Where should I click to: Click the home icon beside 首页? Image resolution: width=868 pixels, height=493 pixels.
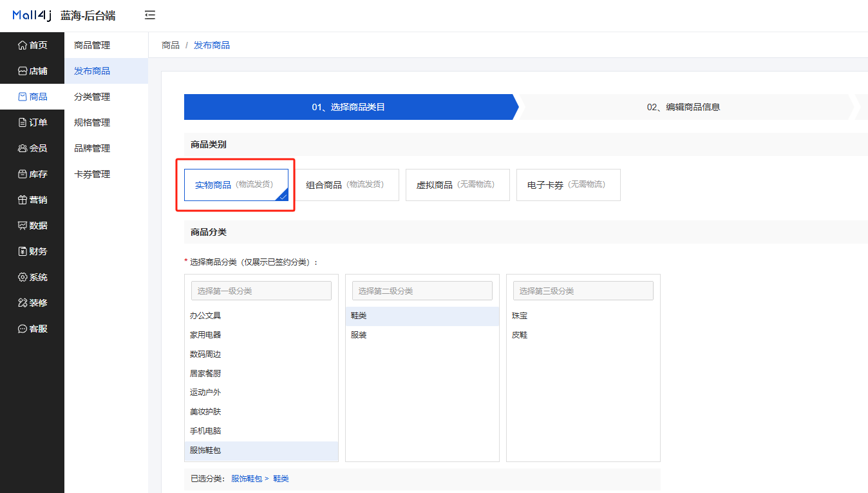pyautogui.click(x=23, y=45)
